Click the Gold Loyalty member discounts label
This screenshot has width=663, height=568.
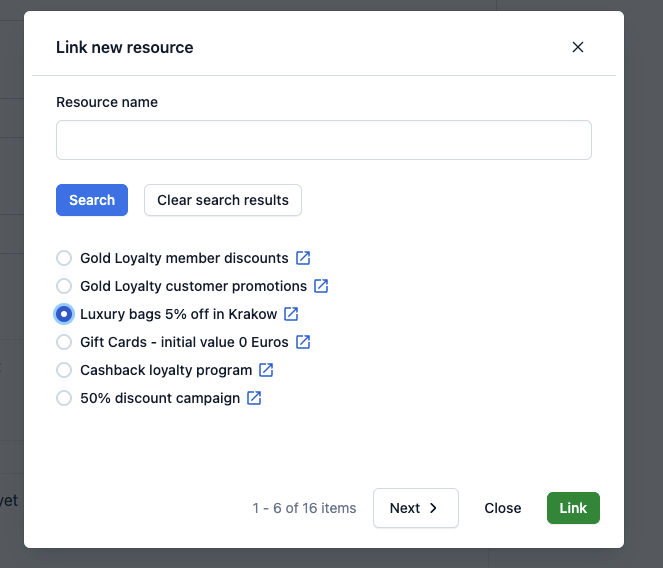point(184,258)
